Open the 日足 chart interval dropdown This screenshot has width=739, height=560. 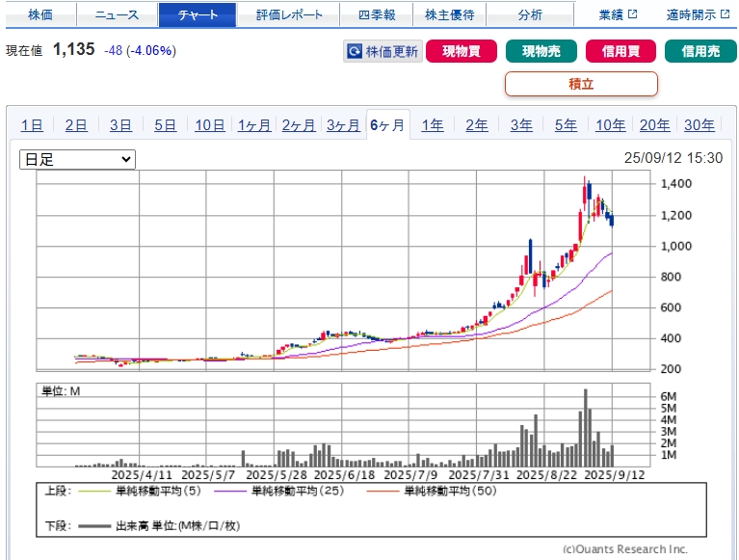(77, 159)
